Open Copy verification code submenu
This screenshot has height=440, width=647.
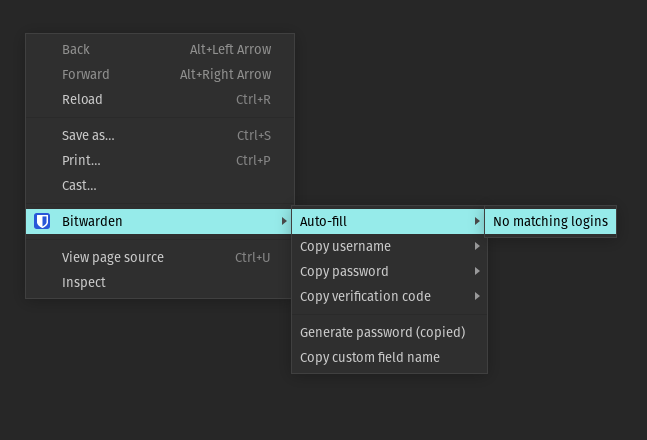pyautogui.click(x=390, y=296)
